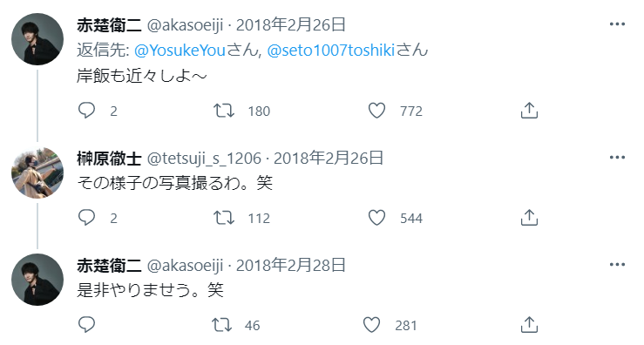Open the @seto1007toshiki mention link
Viewport: 644px width, 345px height.
pyautogui.click(x=330, y=51)
